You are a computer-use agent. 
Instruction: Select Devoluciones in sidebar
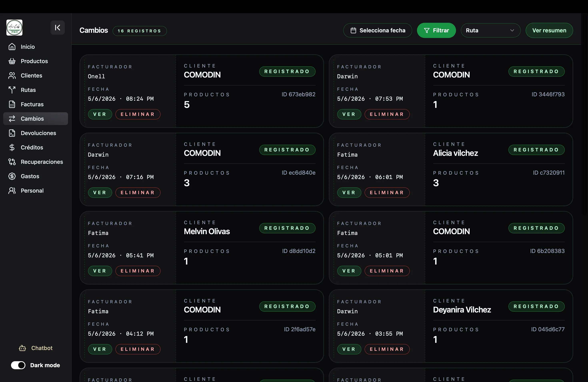tap(36, 133)
